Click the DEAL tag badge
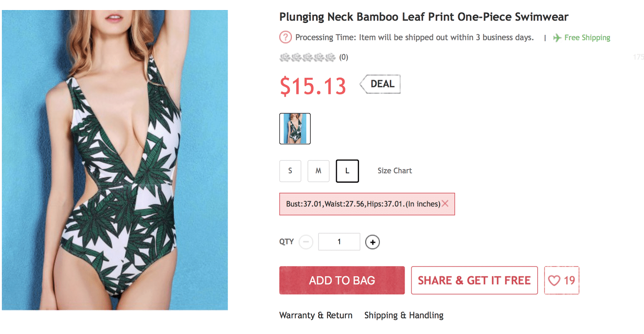This screenshot has width=644, height=334. click(380, 84)
